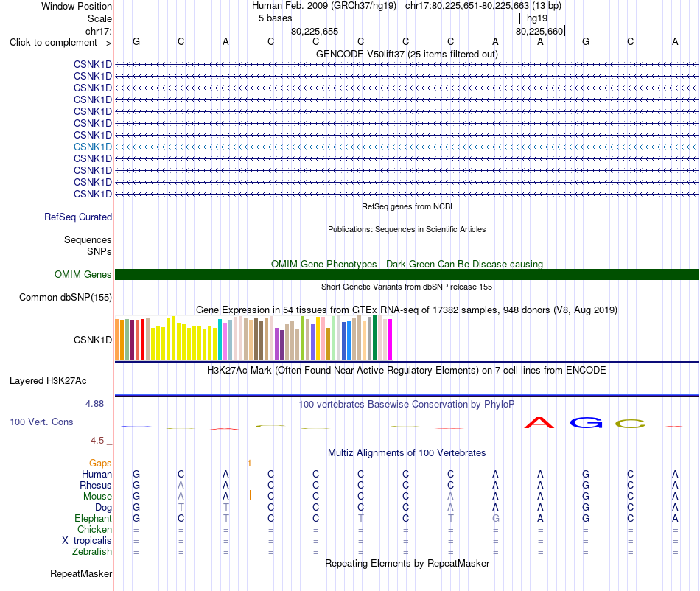Click the Sequences track label
Viewport: 700px width, 591px height.
point(88,239)
